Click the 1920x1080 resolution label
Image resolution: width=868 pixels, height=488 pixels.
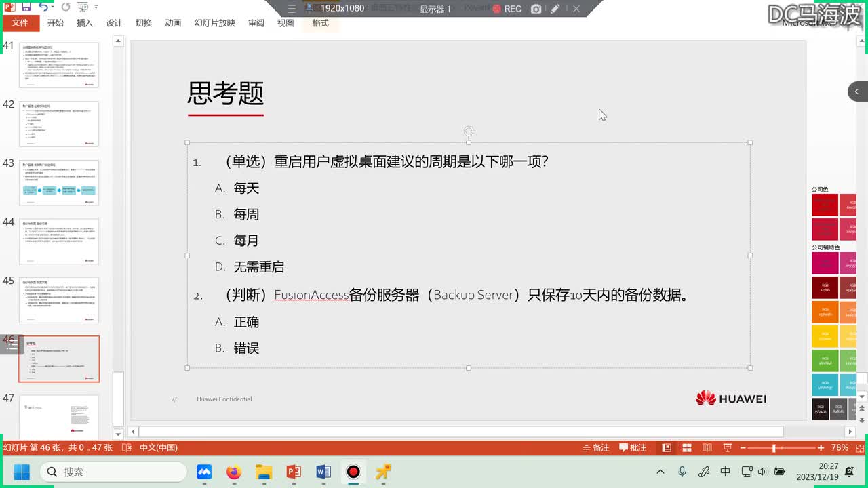pyautogui.click(x=342, y=9)
